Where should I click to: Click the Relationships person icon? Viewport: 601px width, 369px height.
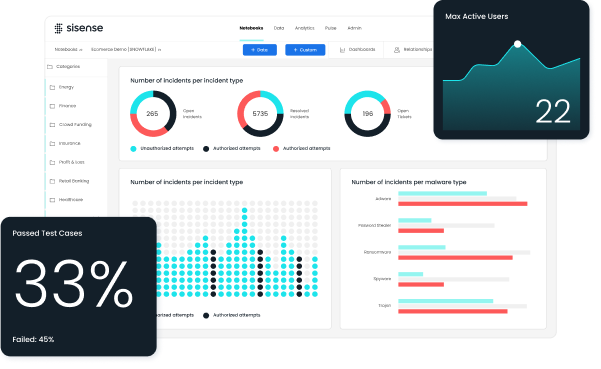397,50
